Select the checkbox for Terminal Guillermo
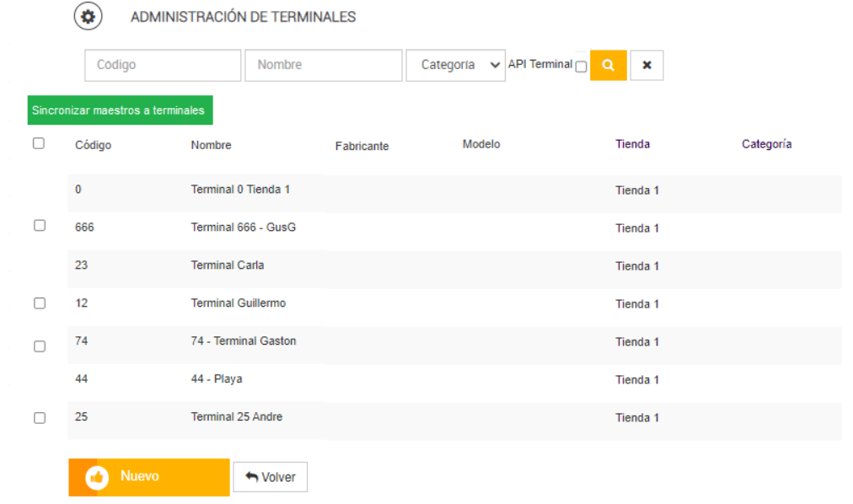The height and width of the screenshot is (504, 853). [x=39, y=303]
